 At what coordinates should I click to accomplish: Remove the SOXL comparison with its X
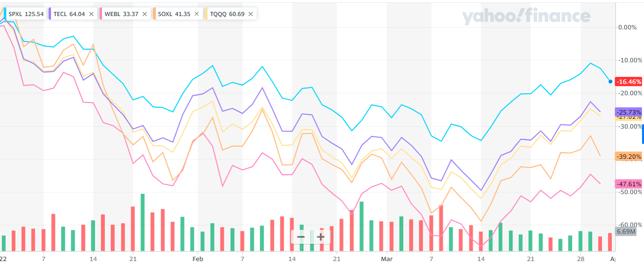(x=197, y=14)
